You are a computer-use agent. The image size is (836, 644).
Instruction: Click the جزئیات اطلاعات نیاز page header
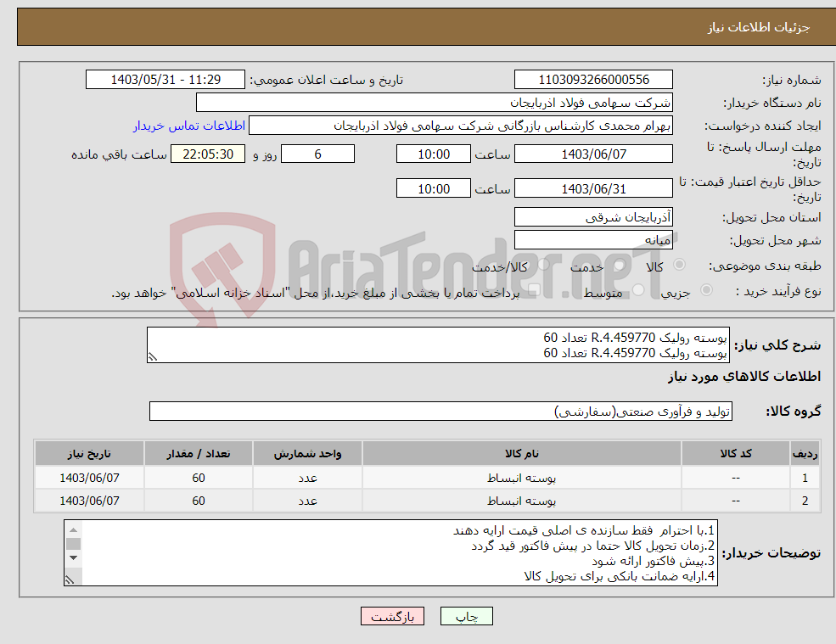(x=759, y=27)
